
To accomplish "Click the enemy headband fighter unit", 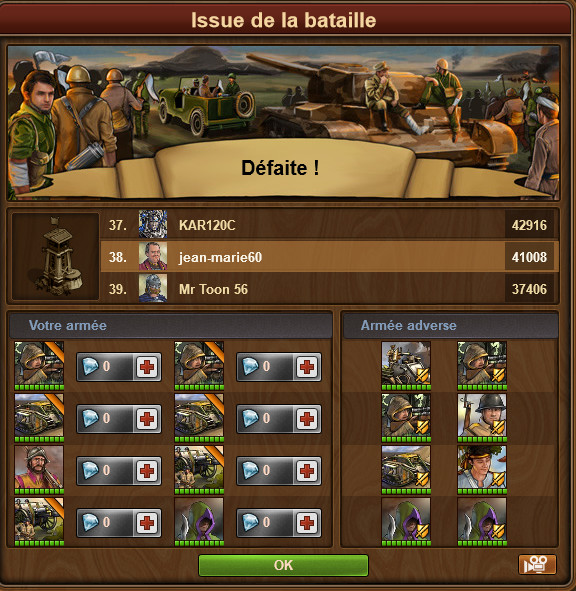I will click(x=482, y=470).
